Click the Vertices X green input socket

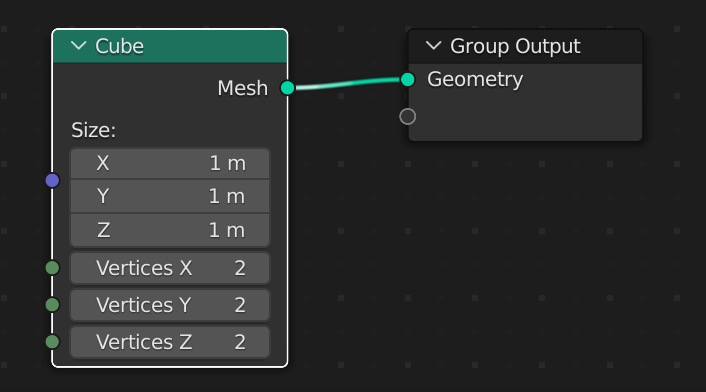[x=52, y=268]
